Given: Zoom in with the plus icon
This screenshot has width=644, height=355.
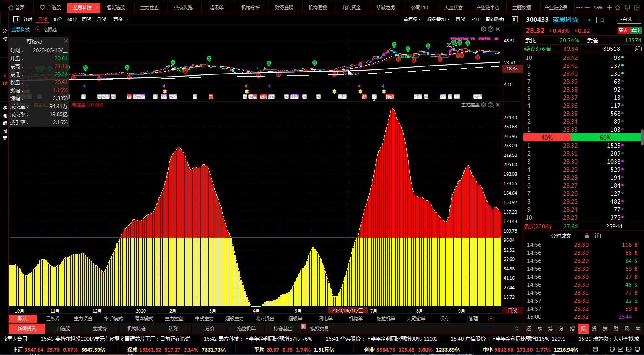Looking at the screenshot, I should (x=609, y=8).
